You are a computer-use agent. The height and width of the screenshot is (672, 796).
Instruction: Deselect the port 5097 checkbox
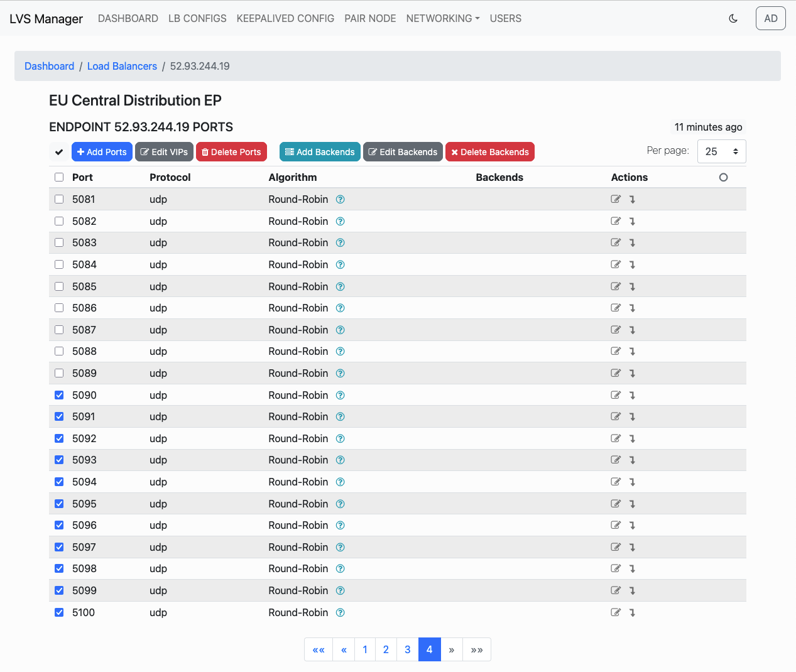(59, 547)
